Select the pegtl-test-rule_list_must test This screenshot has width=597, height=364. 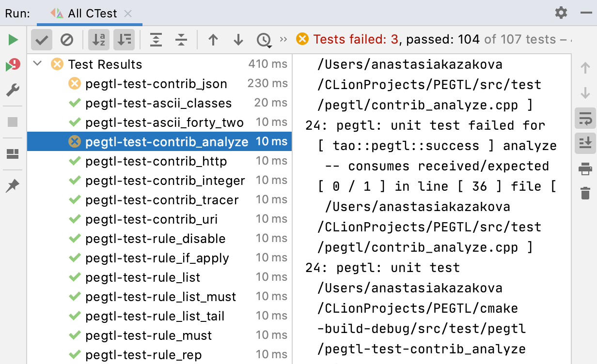(x=160, y=297)
